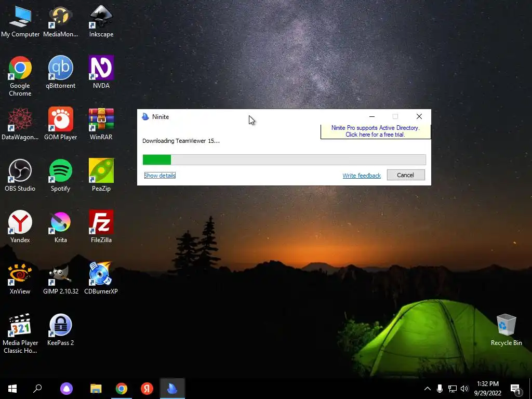Open the taskbar clock and date
The height and width of the screenshot is (399, 532).
(x=488, y=389)
